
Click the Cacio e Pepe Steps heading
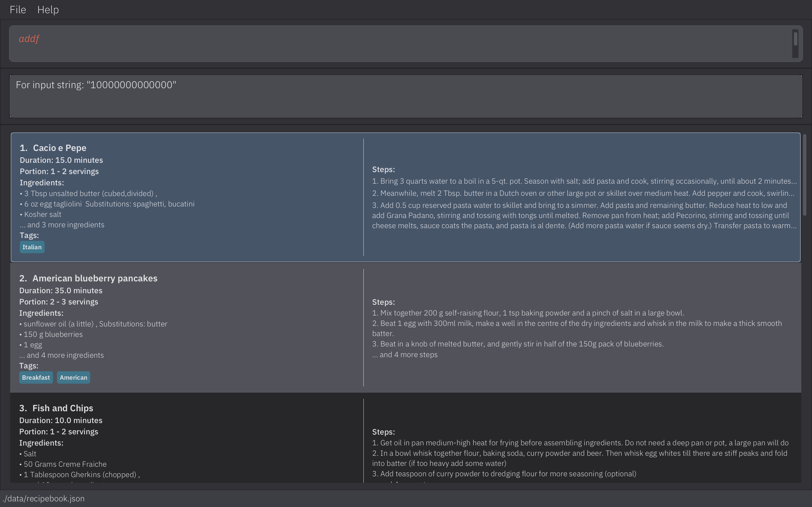tap(383, 169)
